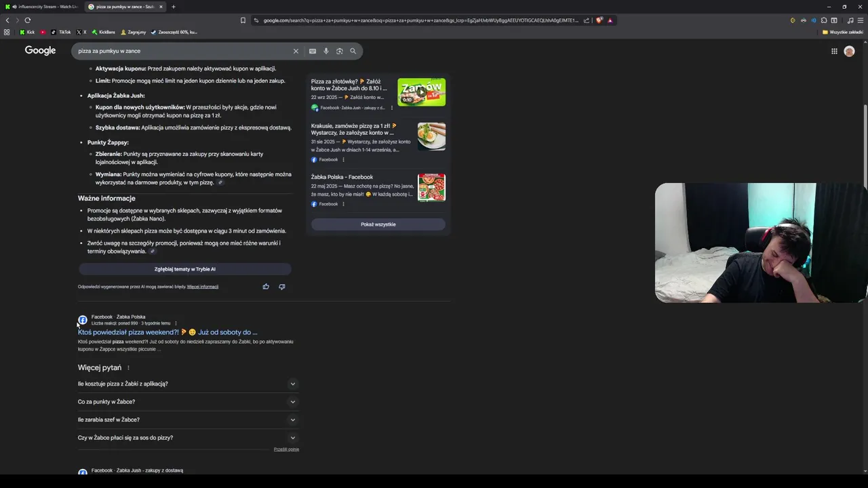Expand Ile zarabia szef w Żabce question
The image size is (868, 488).
[187, 420]
